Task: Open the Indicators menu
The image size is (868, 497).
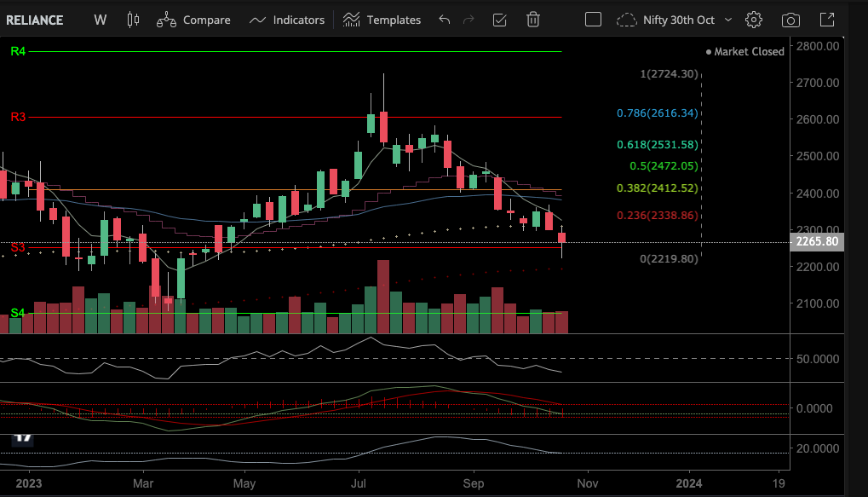Action: [x=287, y=20]
